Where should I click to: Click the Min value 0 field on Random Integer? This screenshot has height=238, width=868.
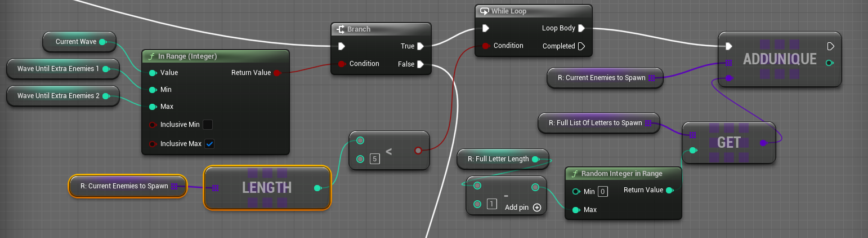pyautogui.click(x=603, y=192)
